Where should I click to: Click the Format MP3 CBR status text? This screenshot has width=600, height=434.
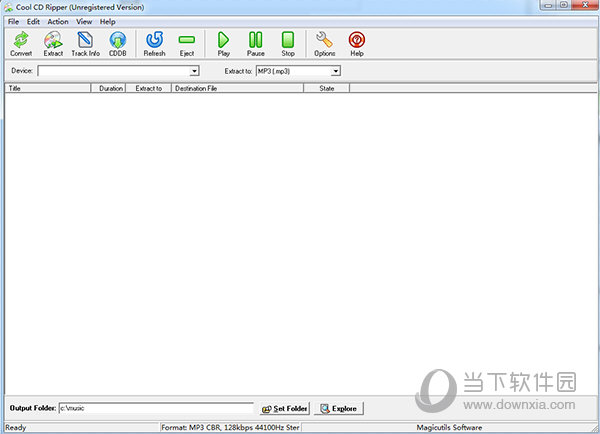230,427
